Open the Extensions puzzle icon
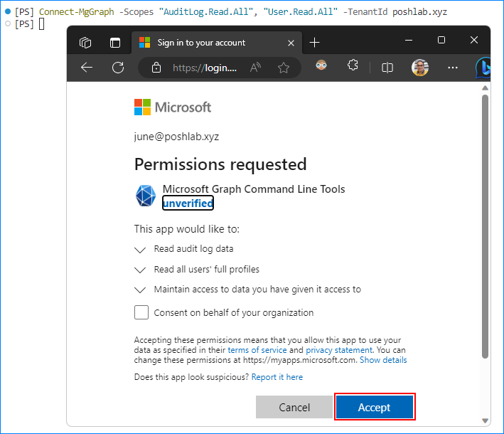The width and height of the screenshot is (504, 434). point(353,65)
